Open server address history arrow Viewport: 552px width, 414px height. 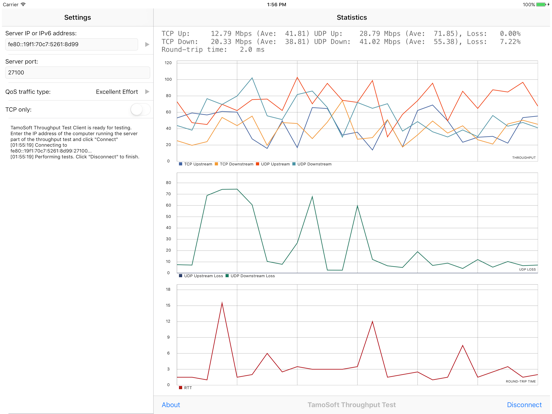(x=147, y=44)
